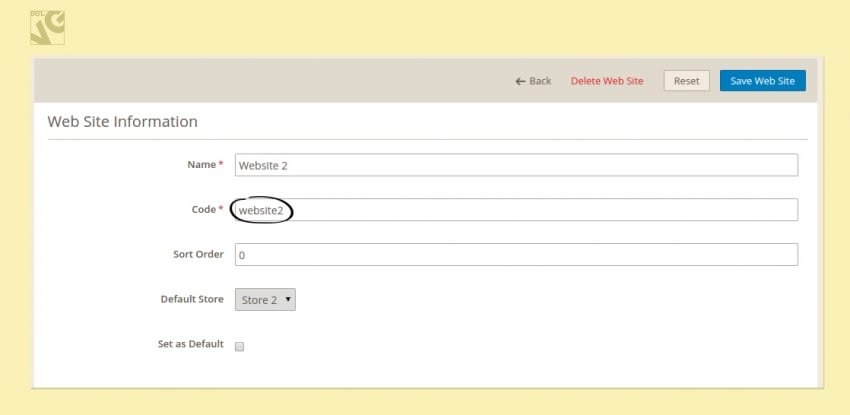850x415 pixels.
Task: Click the Delete Web Site link
Action: click(607, 81)
